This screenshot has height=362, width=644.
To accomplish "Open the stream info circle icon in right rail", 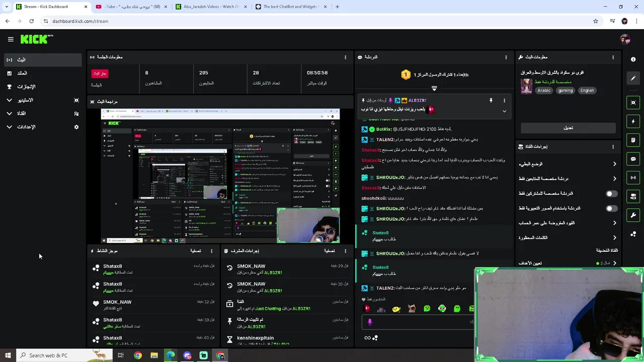I will (633, 59).
